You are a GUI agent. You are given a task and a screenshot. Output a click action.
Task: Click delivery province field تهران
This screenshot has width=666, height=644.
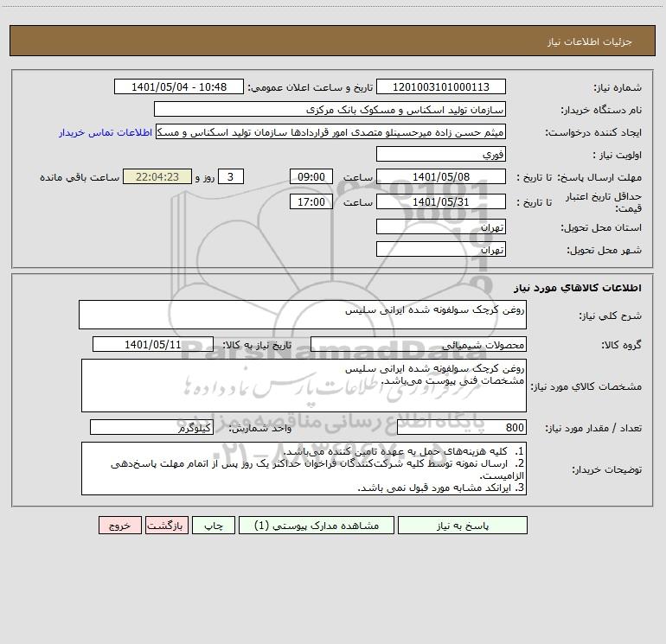[441, 226]
